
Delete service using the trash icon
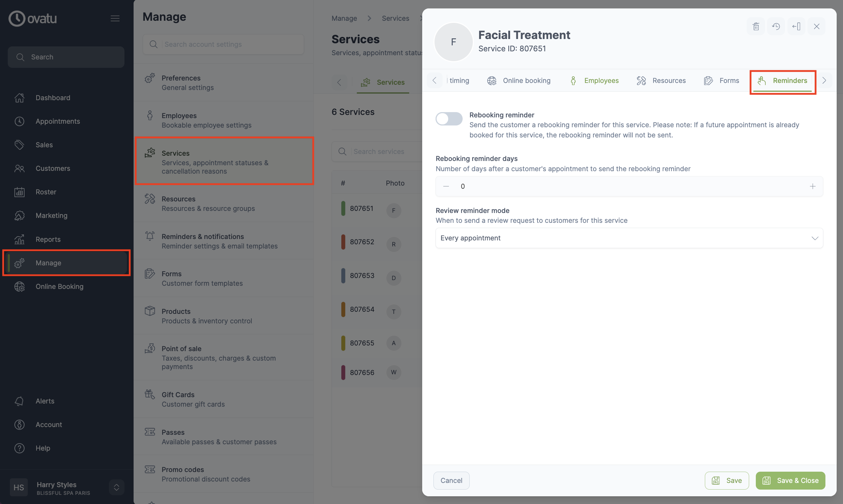[755, 26]
